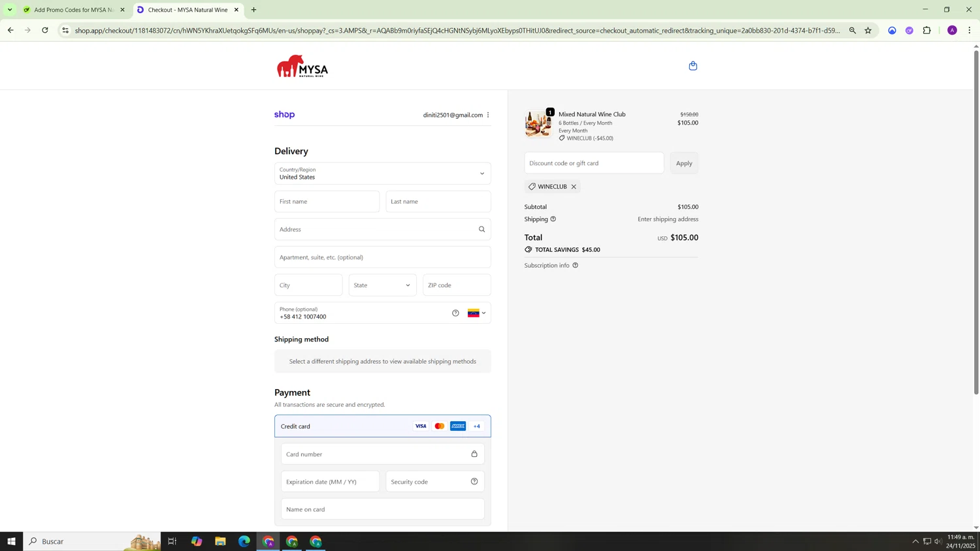Click the American Express logo
The height and width of the screenshot is (551, 980).
458,426
